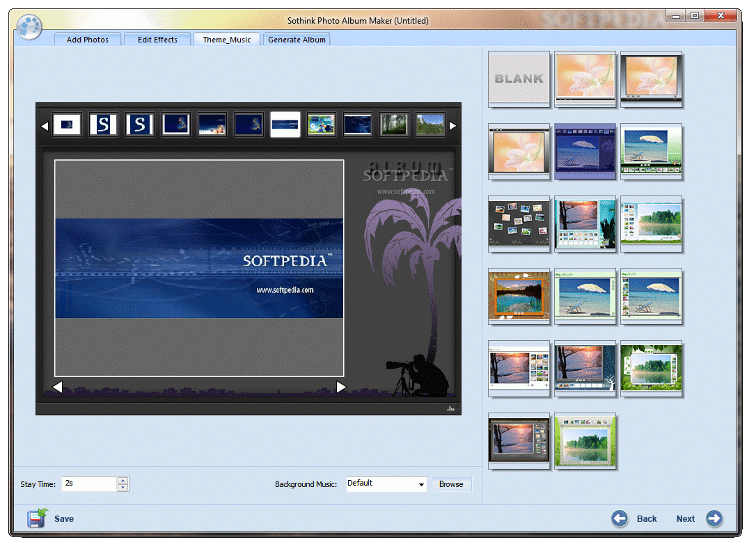This screenshot has width=756, height=551.
Task: Choose the orange framed lake theme
Action: (x=519, y=296)
